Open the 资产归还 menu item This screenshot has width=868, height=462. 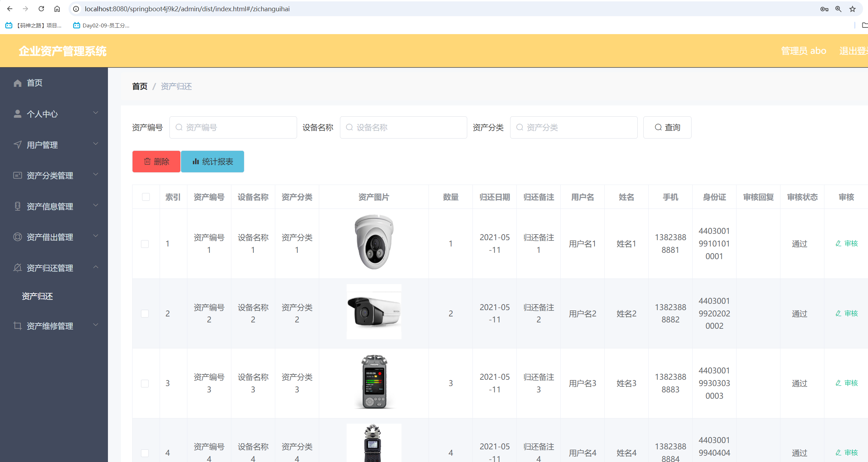[x=37, y=296]
